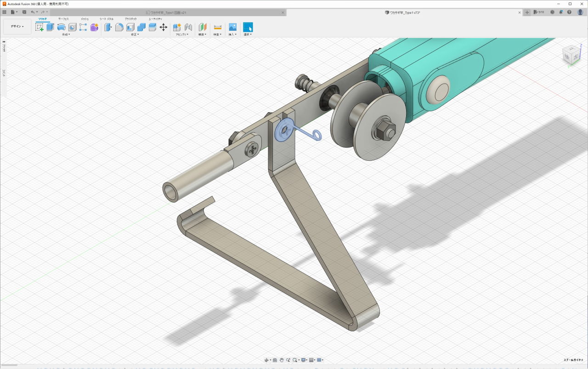Open the Grid and Snaps menu

312,360
